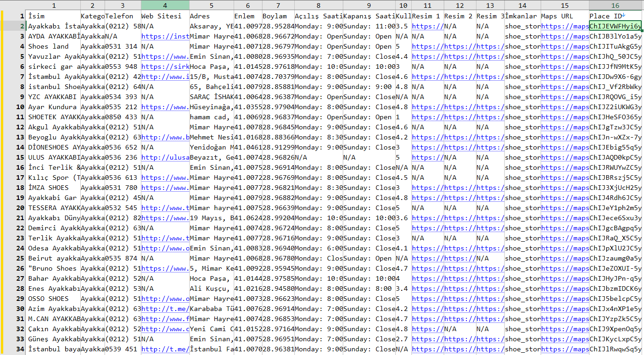644x355 pixels.
Task: Select longitude cell 28.70379
Action: coord(278,77)
